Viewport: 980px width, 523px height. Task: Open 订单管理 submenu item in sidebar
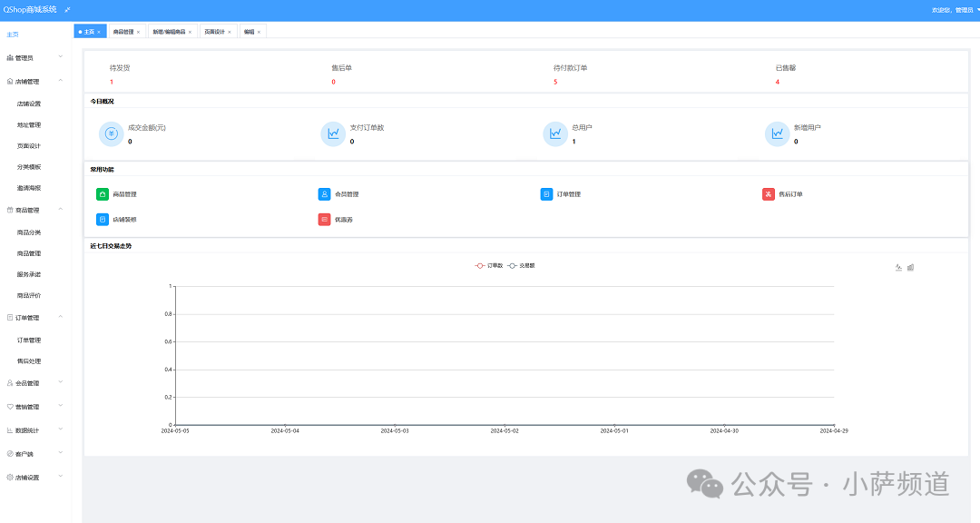pyautogui.click(x=29, y=340)
